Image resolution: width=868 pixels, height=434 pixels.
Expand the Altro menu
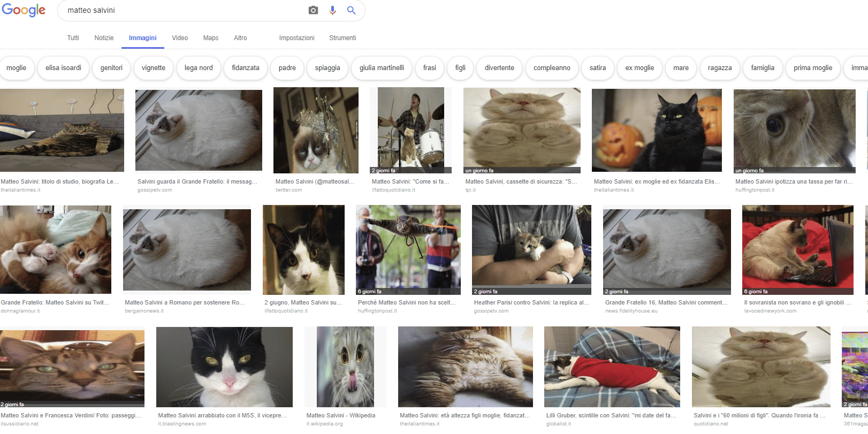pos(240,38)
